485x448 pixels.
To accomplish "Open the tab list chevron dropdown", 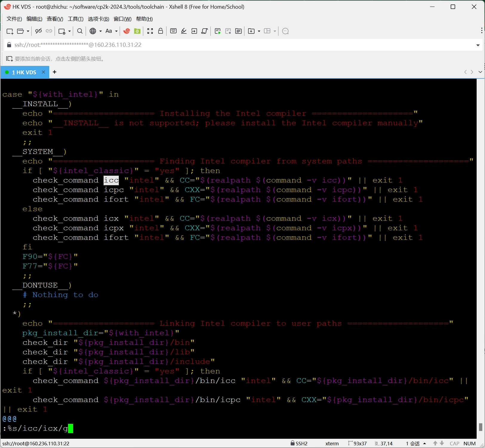I will [x=480, y=72].
